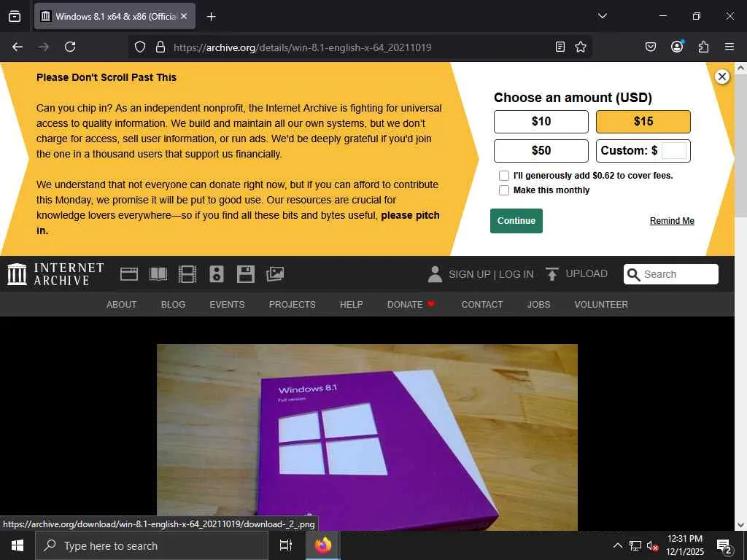Image resolution: width=747 pixels, height=560 pixels.
Task: Open the ABOUT menu item
Action: coord(122,305)
